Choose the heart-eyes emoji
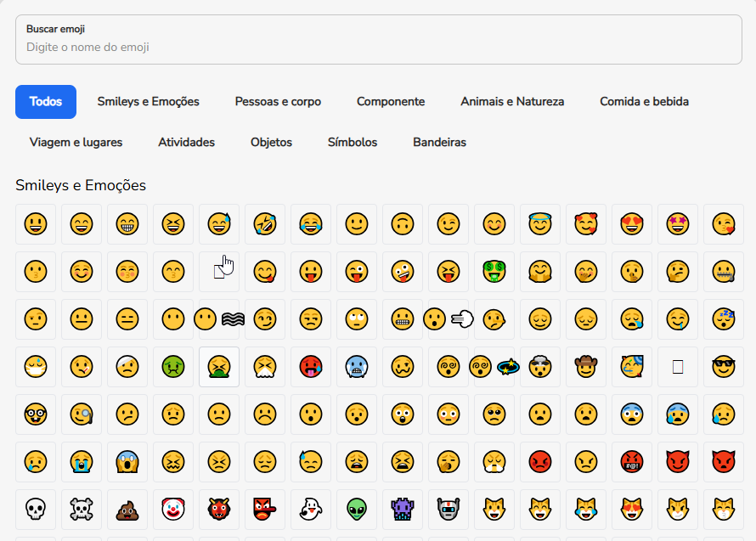 pyautogui.click(x=632, y=224)
